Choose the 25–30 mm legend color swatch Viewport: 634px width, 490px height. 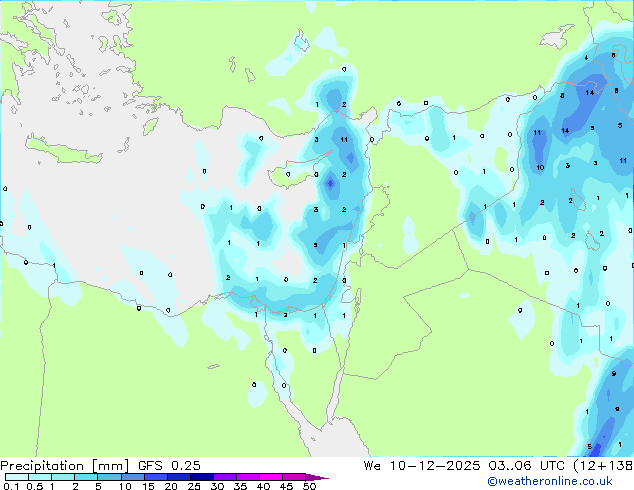pos(201,477)
